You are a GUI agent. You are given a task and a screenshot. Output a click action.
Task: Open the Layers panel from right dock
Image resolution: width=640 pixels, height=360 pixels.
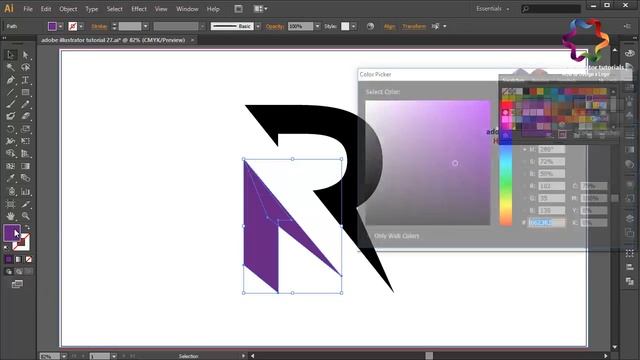point(629,219)
